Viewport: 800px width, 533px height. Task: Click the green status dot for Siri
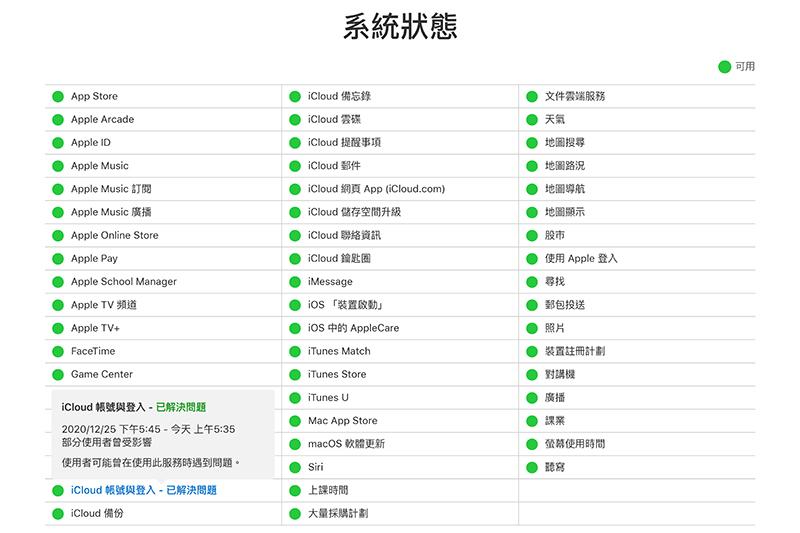pos(295,467)
